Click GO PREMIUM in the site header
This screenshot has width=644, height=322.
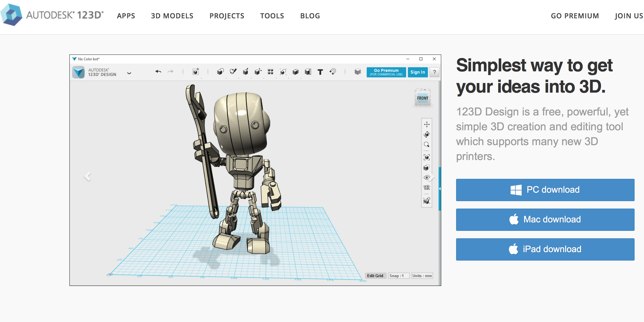(575, 16)
